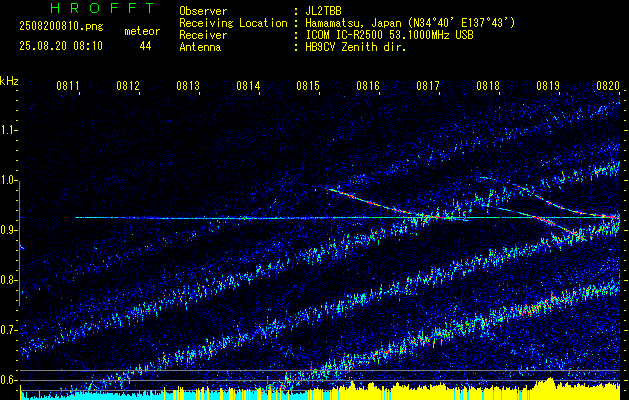Click the 0820 time marker

[608, 86]
